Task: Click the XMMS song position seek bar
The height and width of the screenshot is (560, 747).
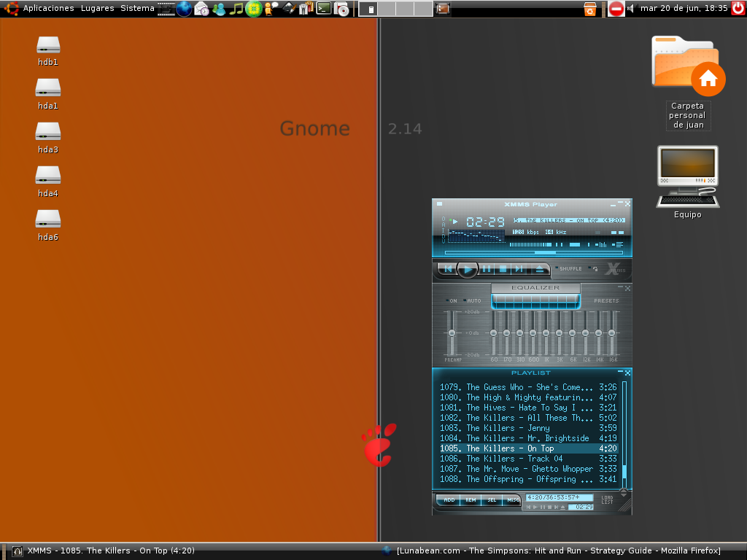Action: coord(533,252)
